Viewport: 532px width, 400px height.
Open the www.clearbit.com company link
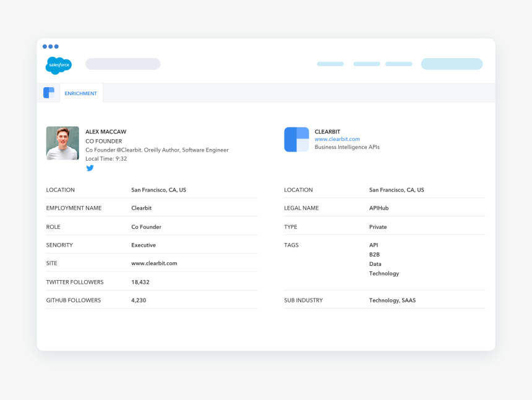[337, 139]
